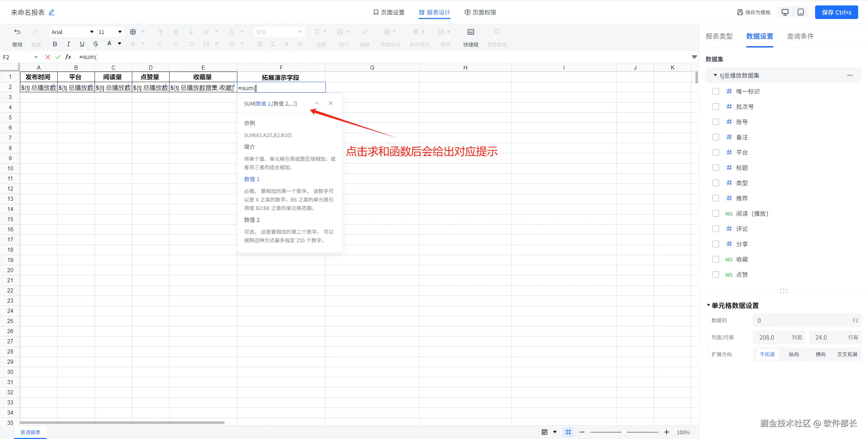Open the shortcuts (快捷键) panel icon
868x439 pixels.
click(x=471, y=32)
